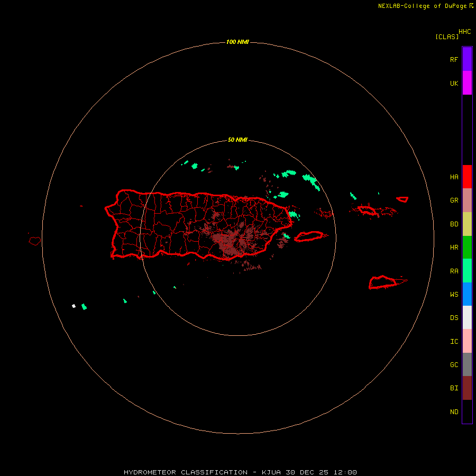Click the HR dark green swatch
476x476 pixels.
467,247
